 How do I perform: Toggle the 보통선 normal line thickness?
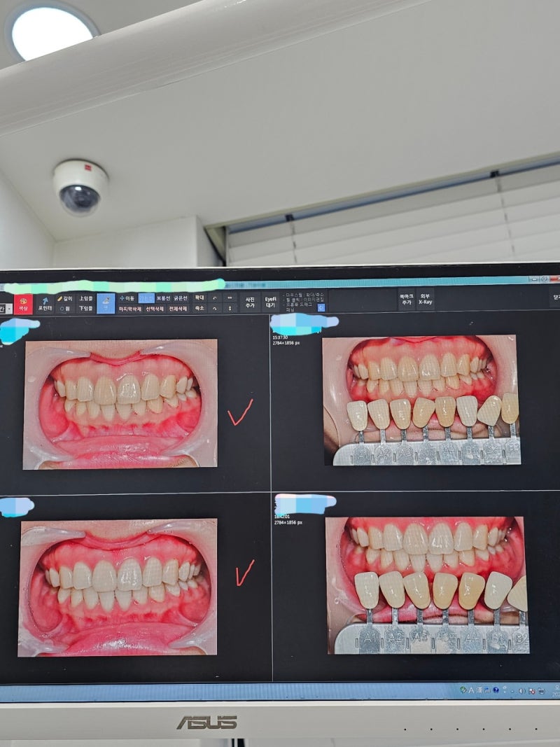coord(163,298)
